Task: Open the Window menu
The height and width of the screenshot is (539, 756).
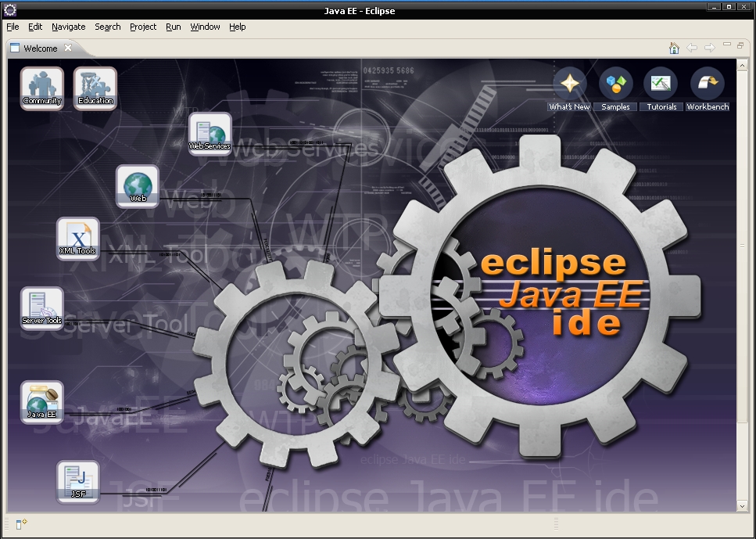Action: (x=205, y=27)
